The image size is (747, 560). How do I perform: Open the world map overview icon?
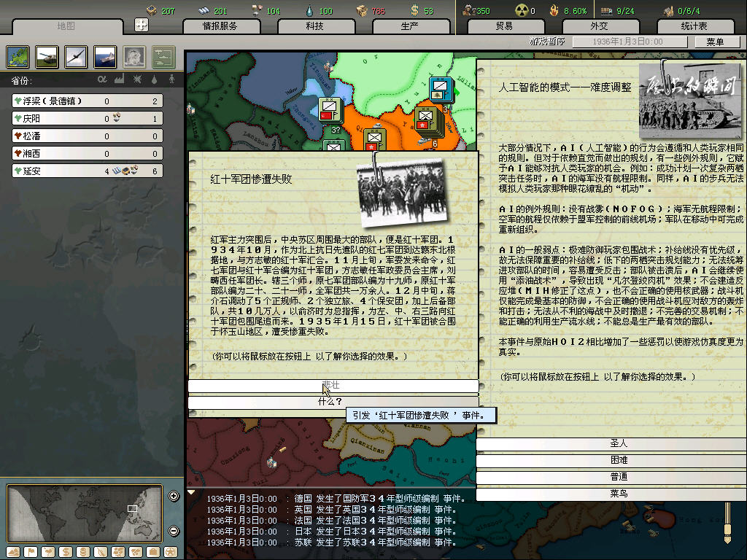click(x=18, y=57)
